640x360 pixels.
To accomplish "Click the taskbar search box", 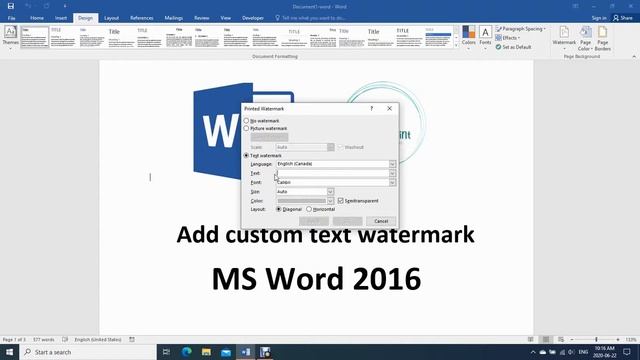I will tap(88, 352).
